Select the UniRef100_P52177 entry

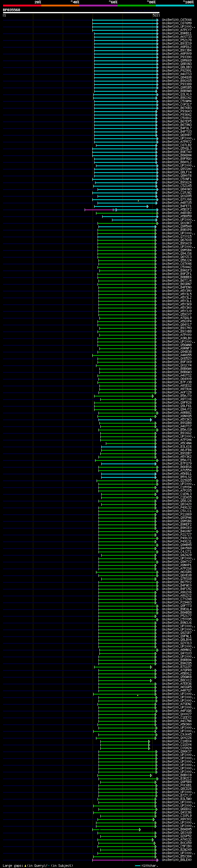point(176,616)
